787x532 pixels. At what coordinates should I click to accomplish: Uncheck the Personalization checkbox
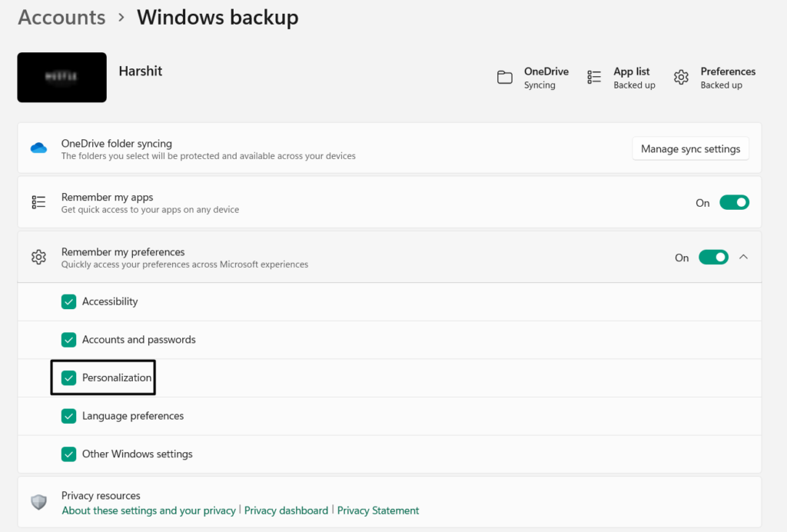coord(69,378)
